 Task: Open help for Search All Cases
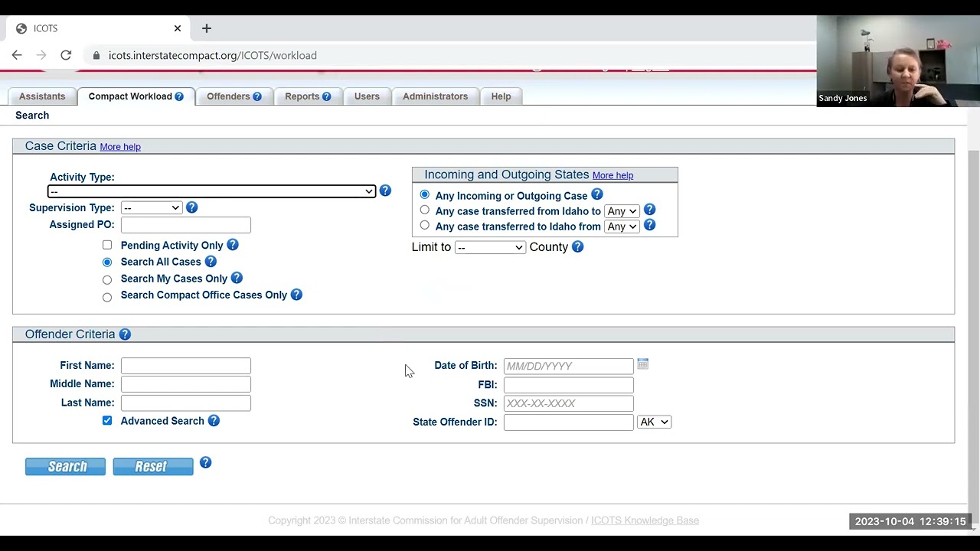click(211, 262)
